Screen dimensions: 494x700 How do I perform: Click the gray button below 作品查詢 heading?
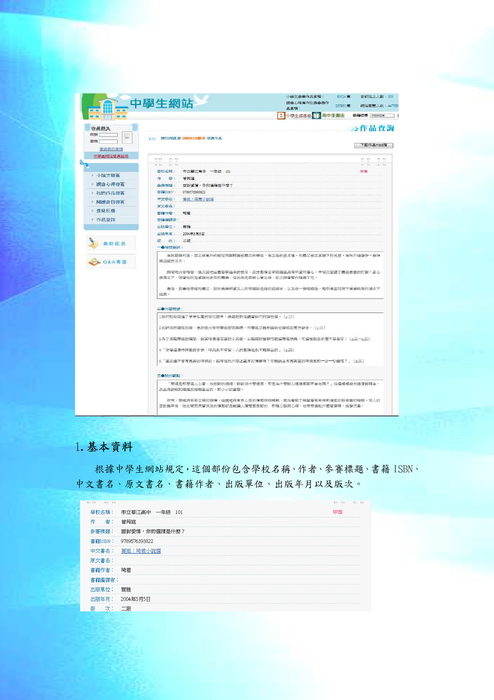click(x=374, y=146)
